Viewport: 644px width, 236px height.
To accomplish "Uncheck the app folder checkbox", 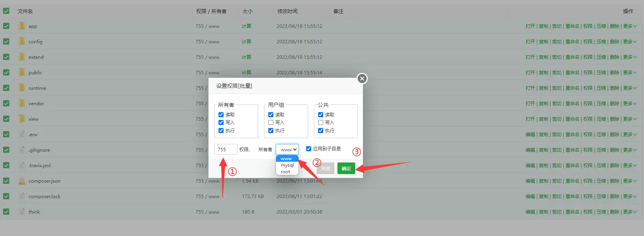I will pos(6,26).
